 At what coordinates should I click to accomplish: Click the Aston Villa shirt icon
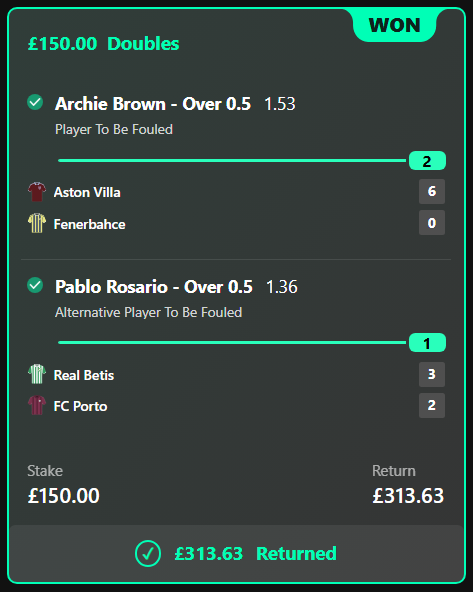tap(37, 192)
